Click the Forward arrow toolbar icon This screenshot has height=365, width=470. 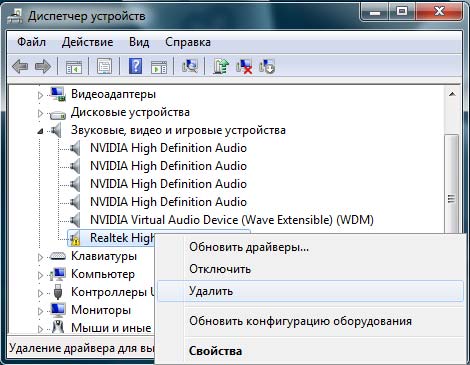43,66
